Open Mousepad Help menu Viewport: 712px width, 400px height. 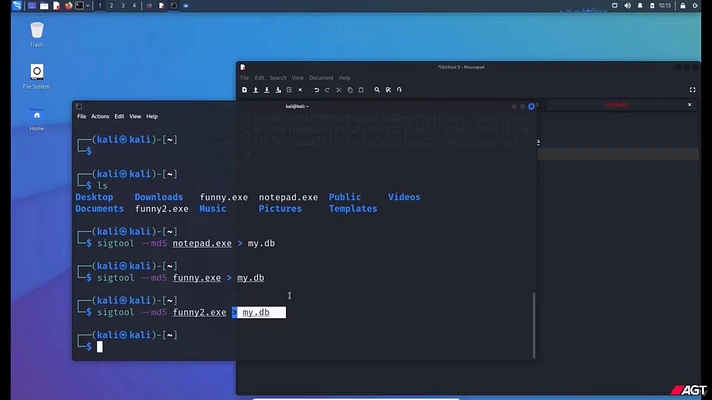click(x=345, y=78)
